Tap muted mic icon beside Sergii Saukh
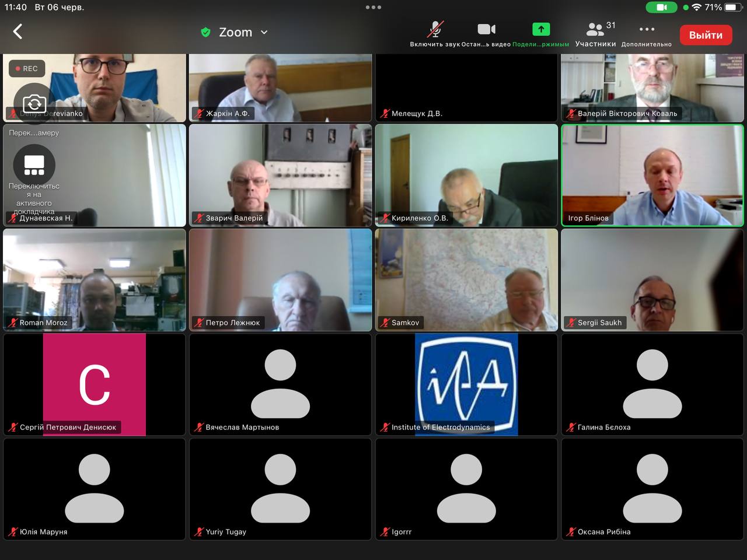The height and width of the screenshot is (560, 747). click(x=571, y=323)
